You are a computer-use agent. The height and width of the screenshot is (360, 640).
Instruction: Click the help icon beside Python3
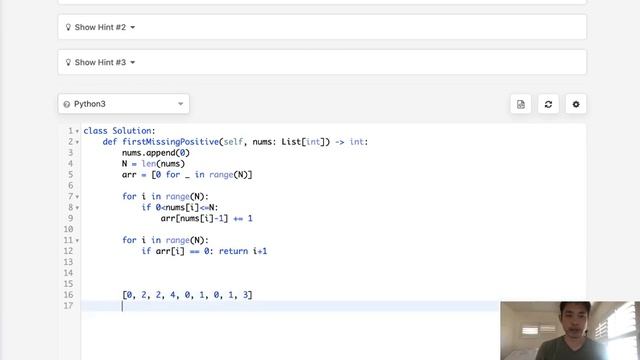pos(67,104)
